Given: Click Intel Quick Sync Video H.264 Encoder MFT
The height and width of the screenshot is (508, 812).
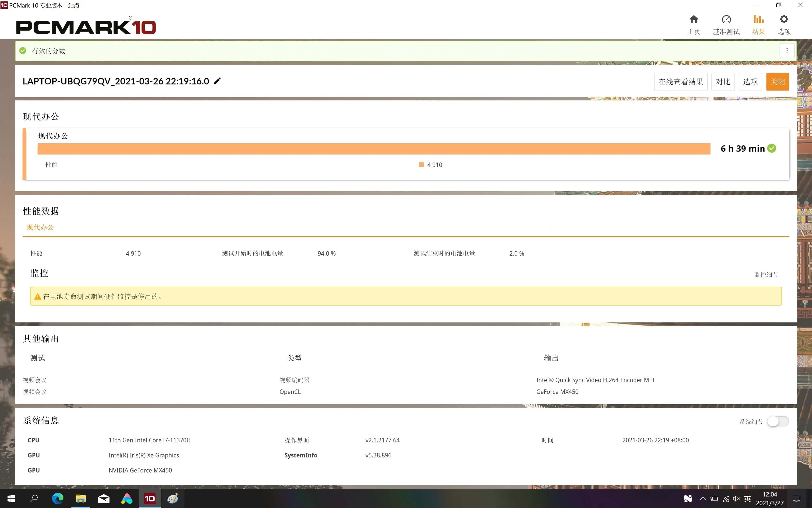Looking at the screenshot, I should click(596, 380).
